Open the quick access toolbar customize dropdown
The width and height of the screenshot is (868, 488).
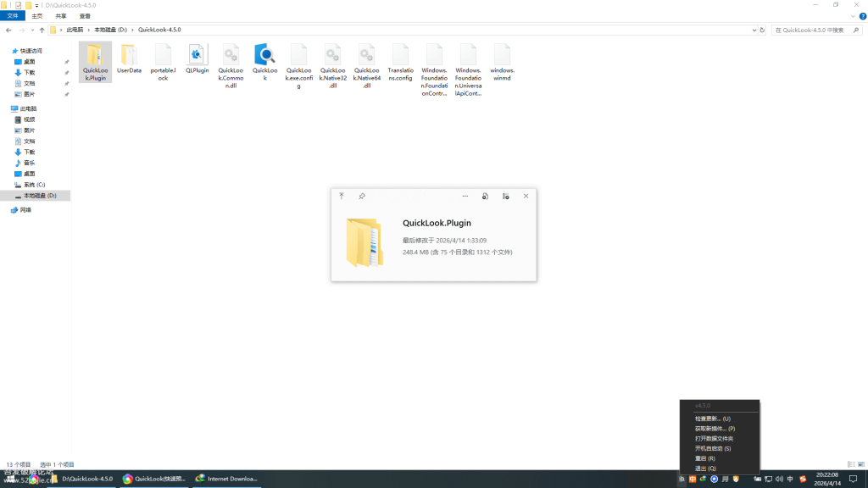pos(36,6)
